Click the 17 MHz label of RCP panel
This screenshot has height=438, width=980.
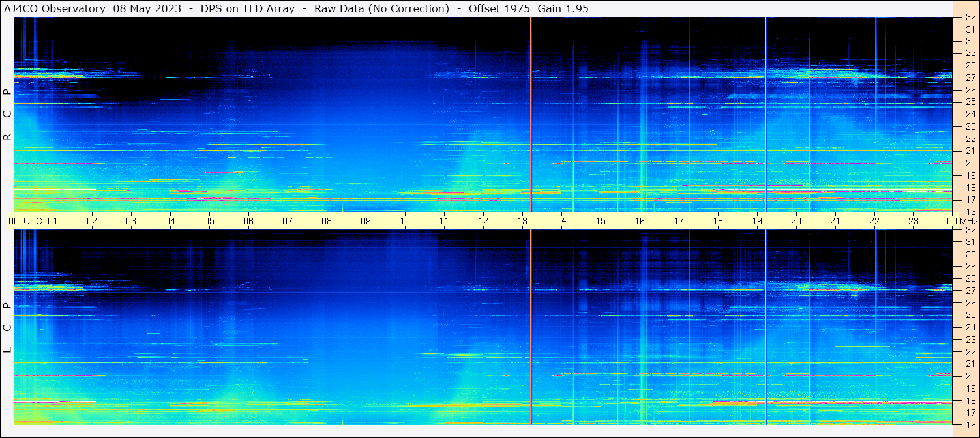point(970,199)
